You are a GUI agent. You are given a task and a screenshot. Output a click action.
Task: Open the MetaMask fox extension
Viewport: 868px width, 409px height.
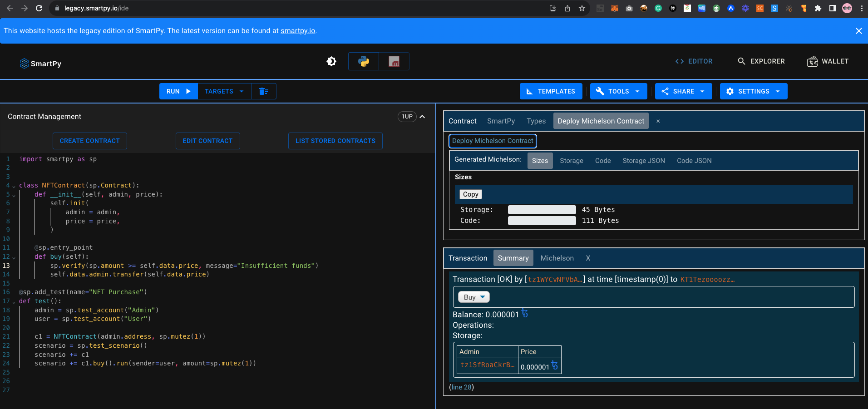point(615,8)
